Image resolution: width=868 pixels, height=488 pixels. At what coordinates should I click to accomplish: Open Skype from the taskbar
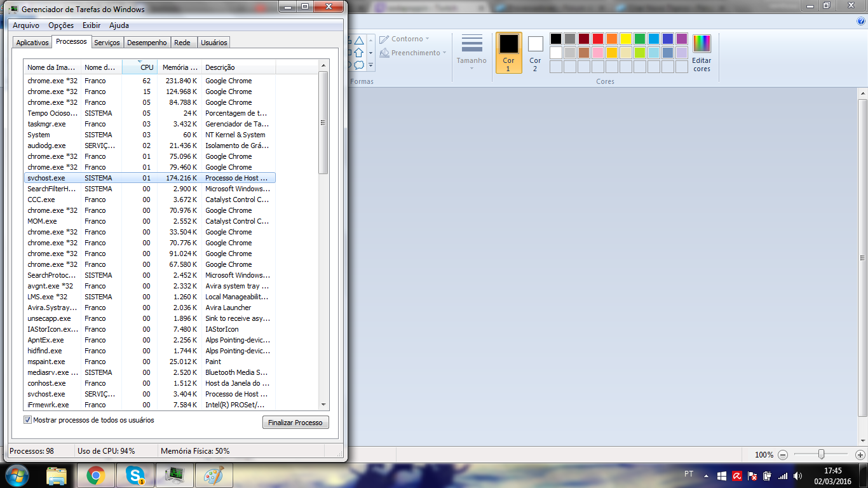tap(135, 475)
